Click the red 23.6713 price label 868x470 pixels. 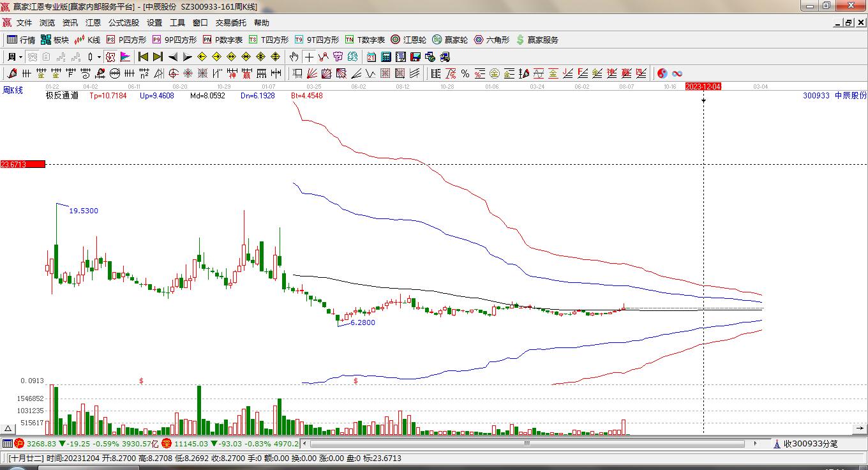point(22,165)
